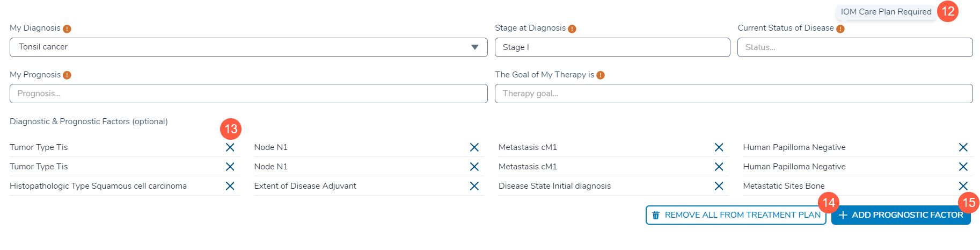Screen dimensions: 980x250
Task: Click the IOM Care Plan Required label
Action: (x=886, y=12)
